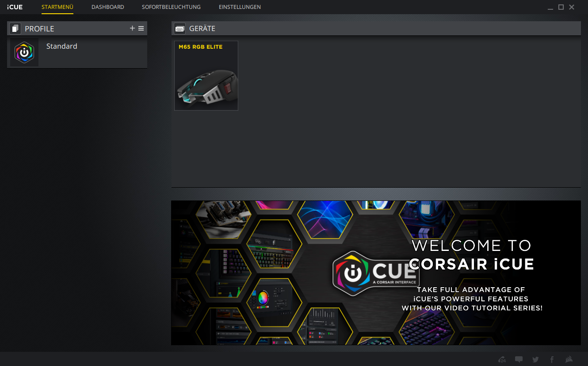Switch to the Dashboard tab
Screen dimensions: 588x366
pos(107,7)
